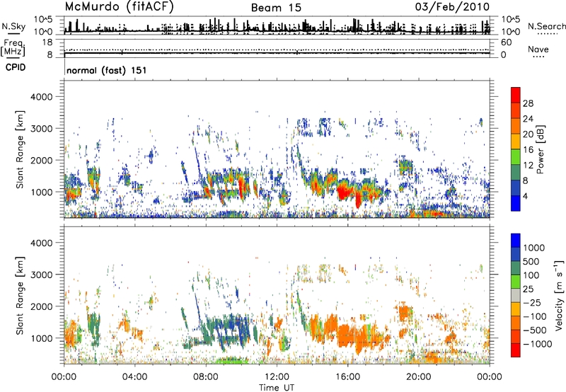The image size is (566, 392).
Task: Click the teal 100–500 Velocity colorbar segment
Action: click(516, 268)
